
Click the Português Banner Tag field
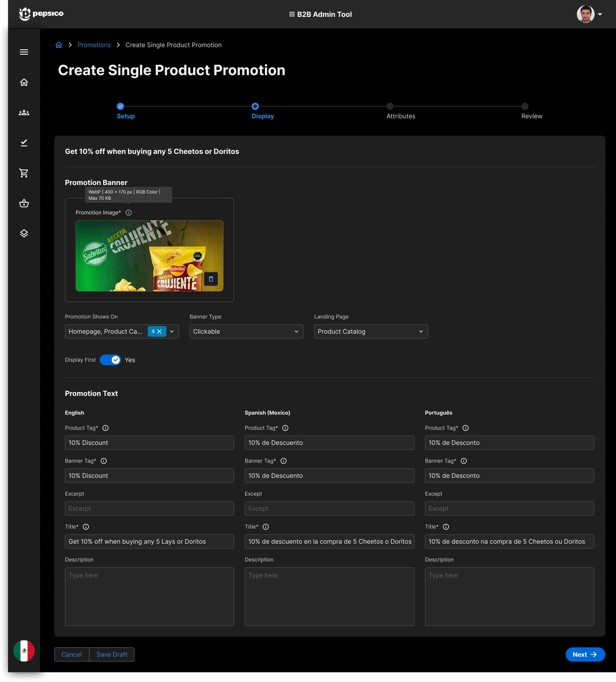point(509,476)
